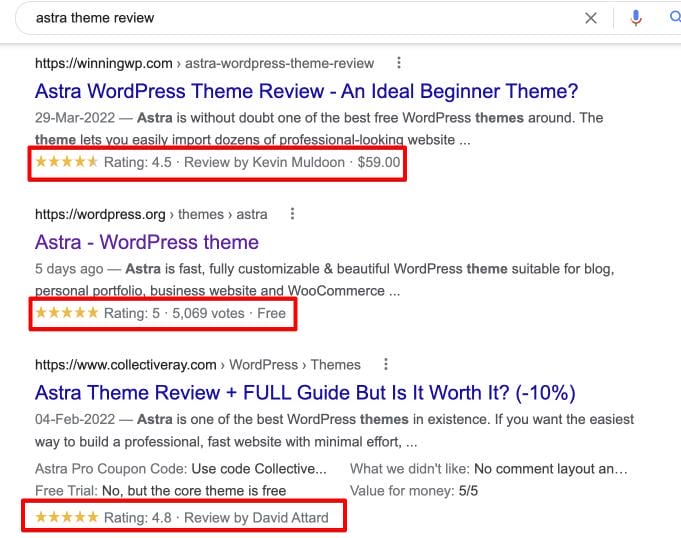Click the collectiveray.com breadcrumb URL
The width and height of the screenshot is (681, 538).
pyautogui.click(x=198, y=365)
